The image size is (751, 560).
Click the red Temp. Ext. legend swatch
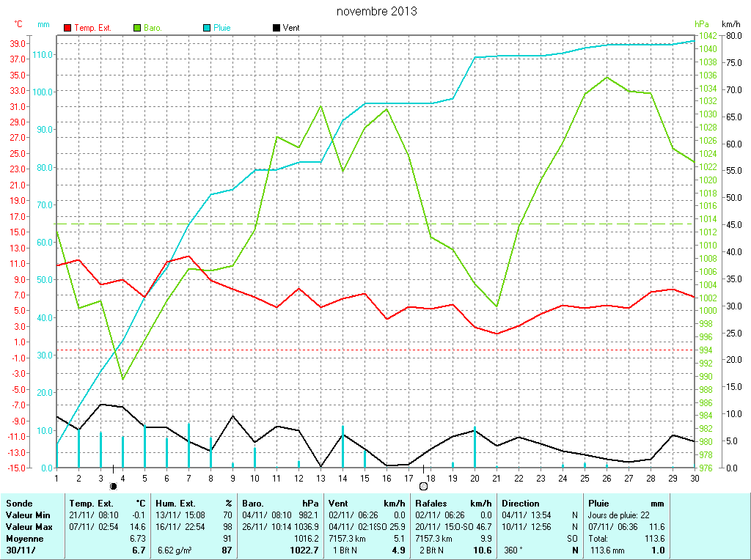(x=68, y=28)
